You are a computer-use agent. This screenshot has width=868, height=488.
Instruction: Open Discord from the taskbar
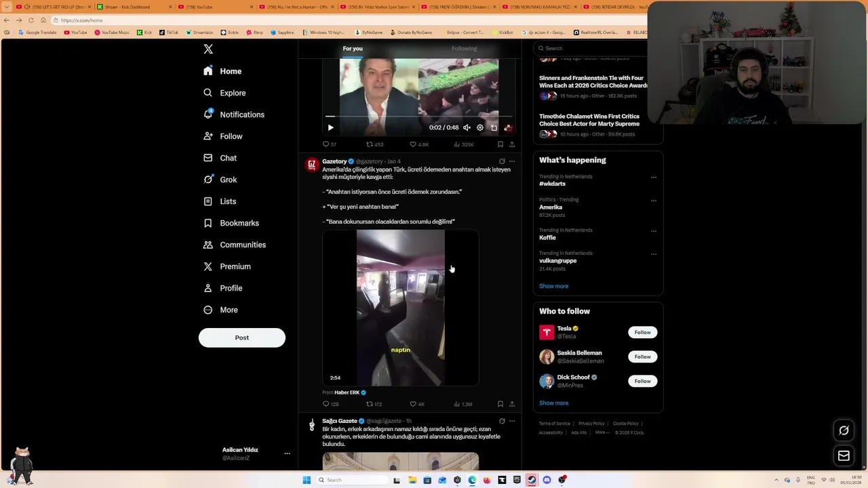[547, 480]
